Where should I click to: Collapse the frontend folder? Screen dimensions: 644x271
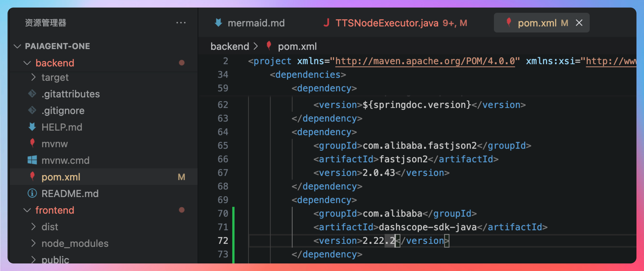pos(27,210)
